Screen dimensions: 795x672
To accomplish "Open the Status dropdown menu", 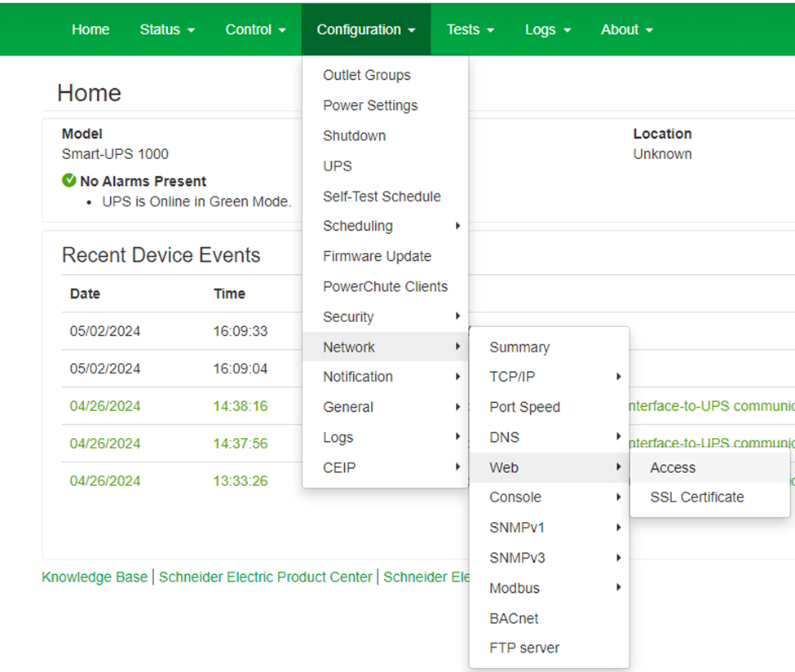I will 167,30.
